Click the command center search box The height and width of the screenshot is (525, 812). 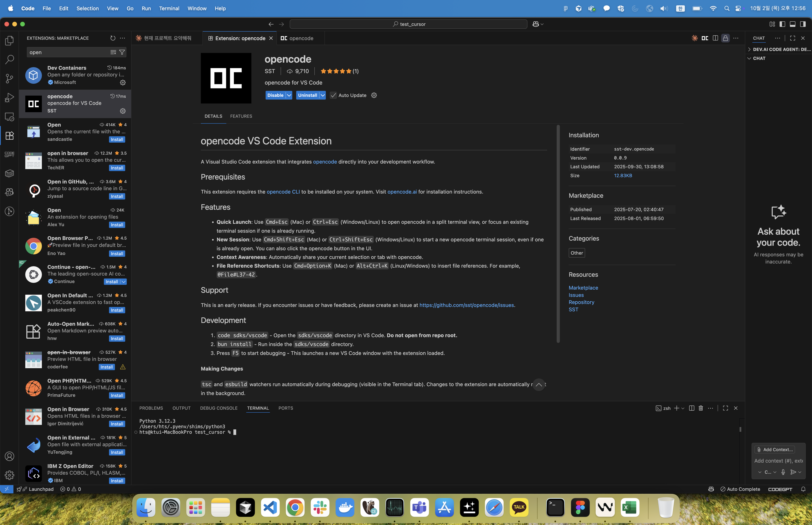[x=409, y=24]
